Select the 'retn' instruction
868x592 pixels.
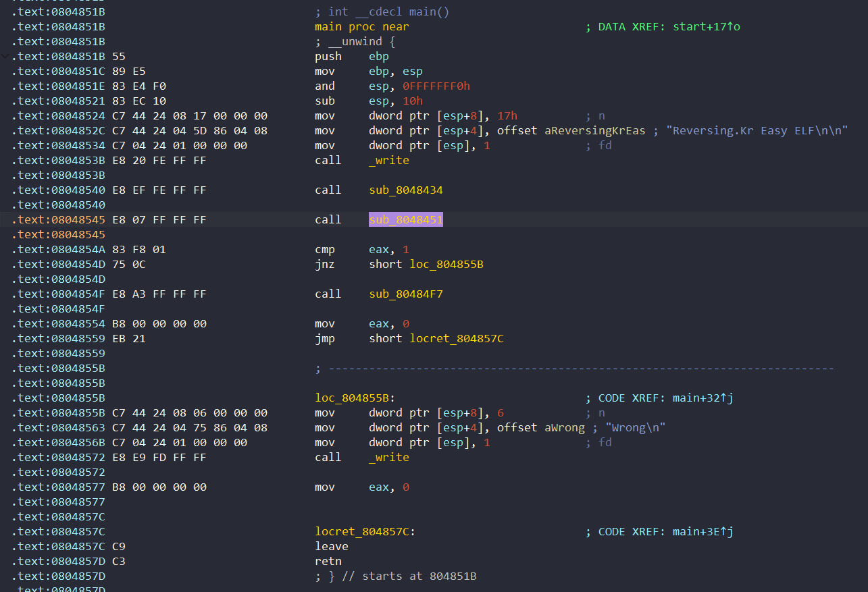[x=328, y=561]
